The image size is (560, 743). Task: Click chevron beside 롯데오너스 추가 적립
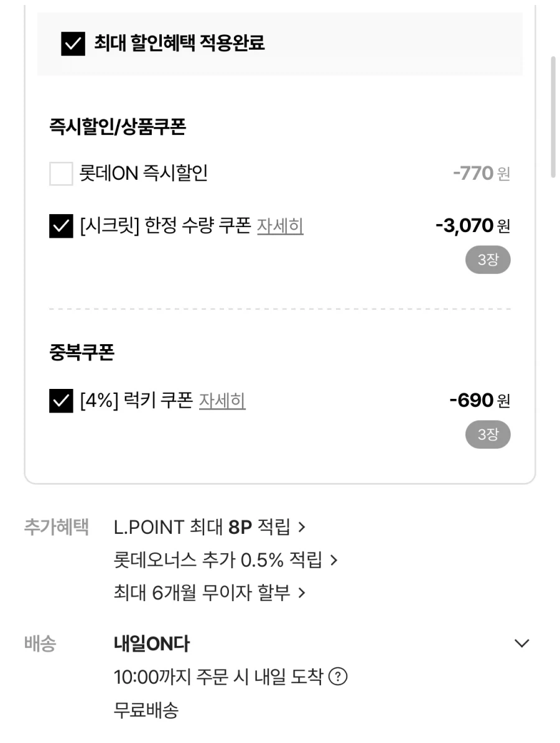coord(334,560)
